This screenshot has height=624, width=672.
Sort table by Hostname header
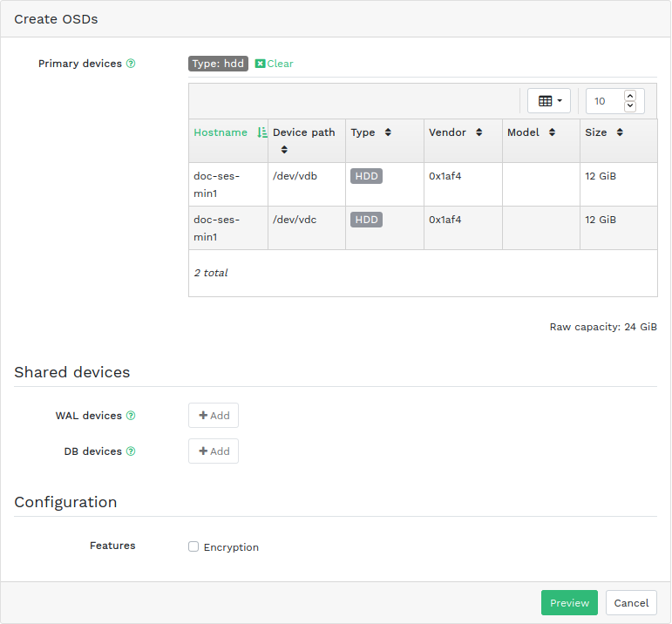point(221,132)
